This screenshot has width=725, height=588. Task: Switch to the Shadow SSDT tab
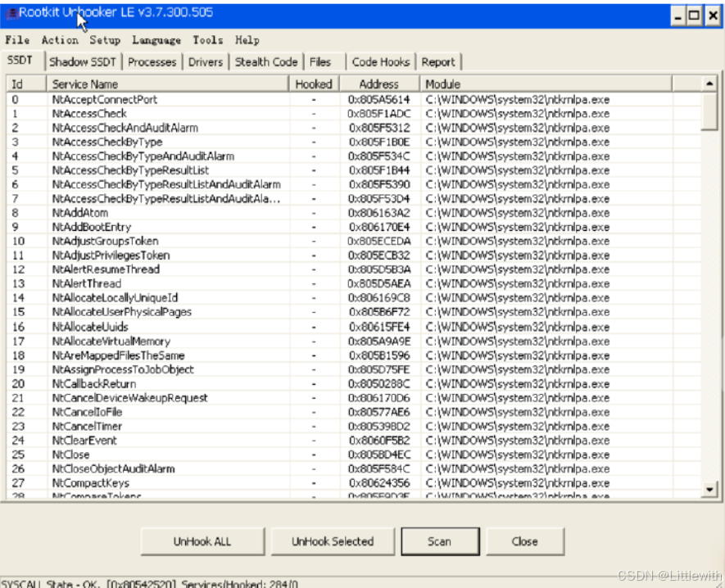[83, 62]
